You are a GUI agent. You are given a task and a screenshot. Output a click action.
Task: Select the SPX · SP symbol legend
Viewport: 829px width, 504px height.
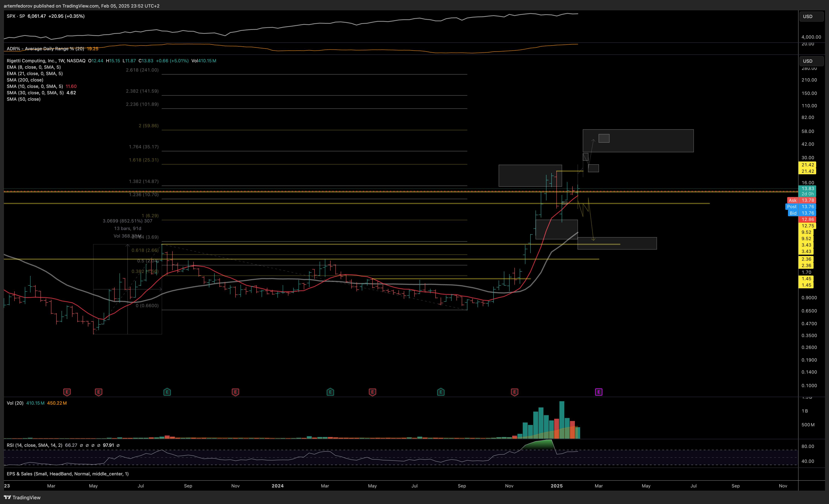tap(16, 16)
